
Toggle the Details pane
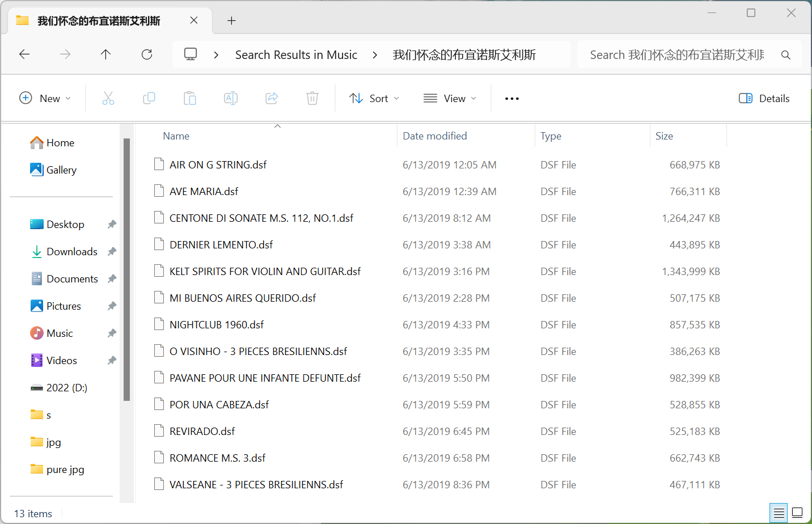pos(764,98)
